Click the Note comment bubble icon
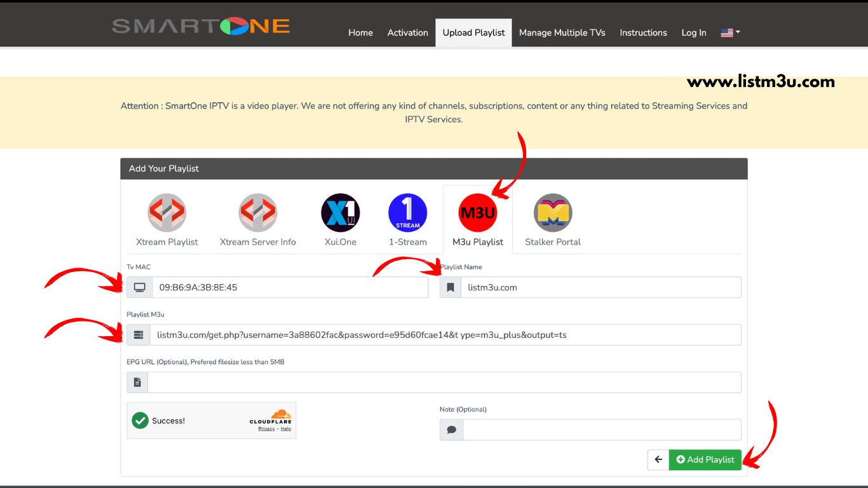 click(451, 430)
